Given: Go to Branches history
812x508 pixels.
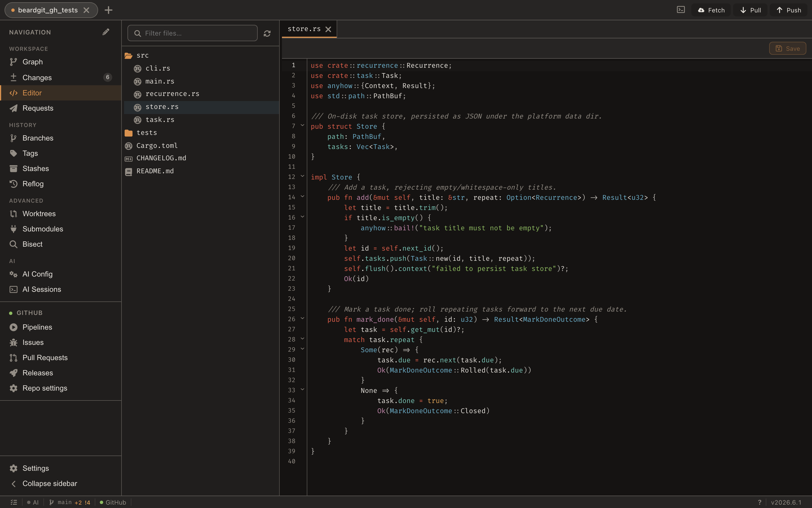Looking at the screenshot, I should tap(61, 138).
